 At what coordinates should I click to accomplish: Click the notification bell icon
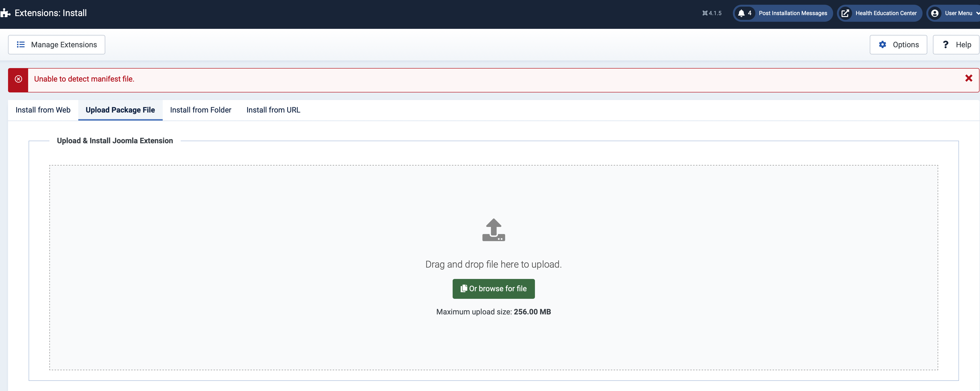pyautogui.click(x=741, y=13)
